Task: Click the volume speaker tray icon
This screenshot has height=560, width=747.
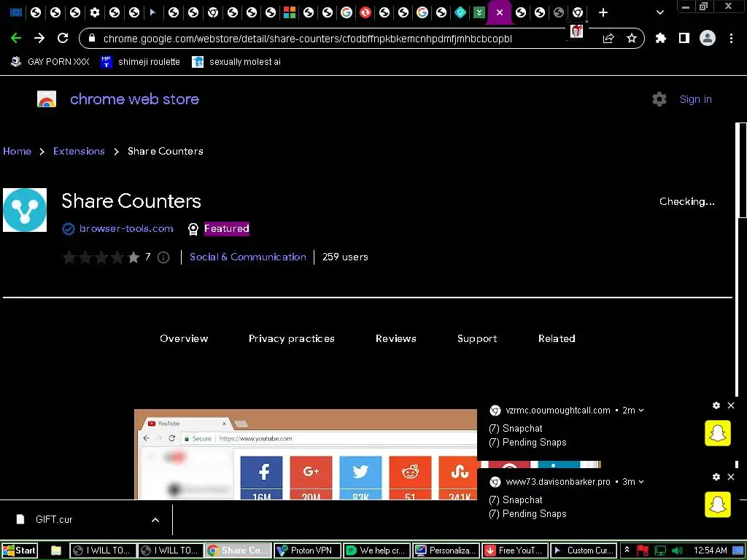Action: (677, 551)
